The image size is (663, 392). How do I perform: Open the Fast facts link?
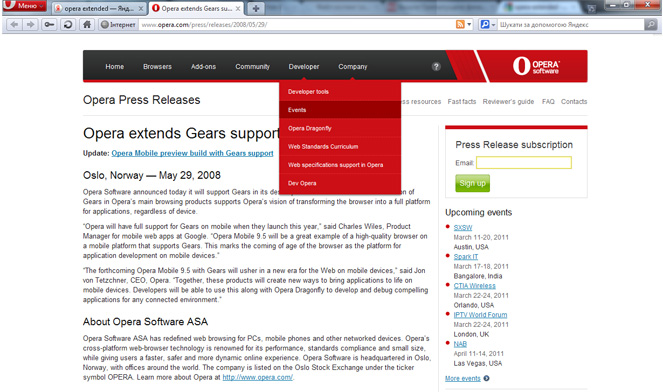pyautogui.click(x=462, y=101)
